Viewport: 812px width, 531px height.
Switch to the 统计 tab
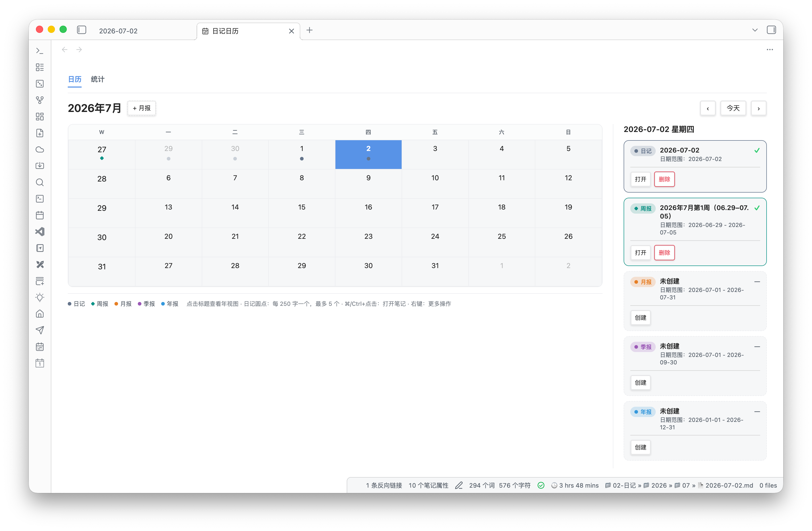(x=98, y=79)
